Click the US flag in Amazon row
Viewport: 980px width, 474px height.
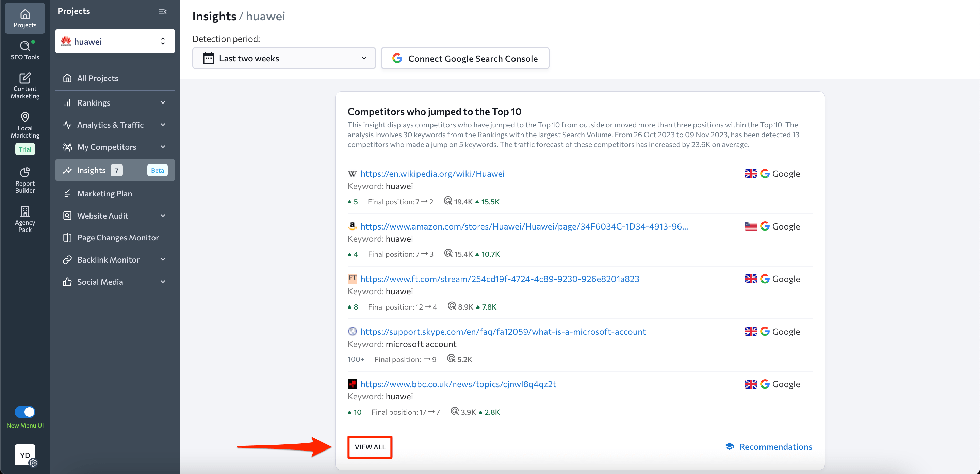tap(751, 226)
